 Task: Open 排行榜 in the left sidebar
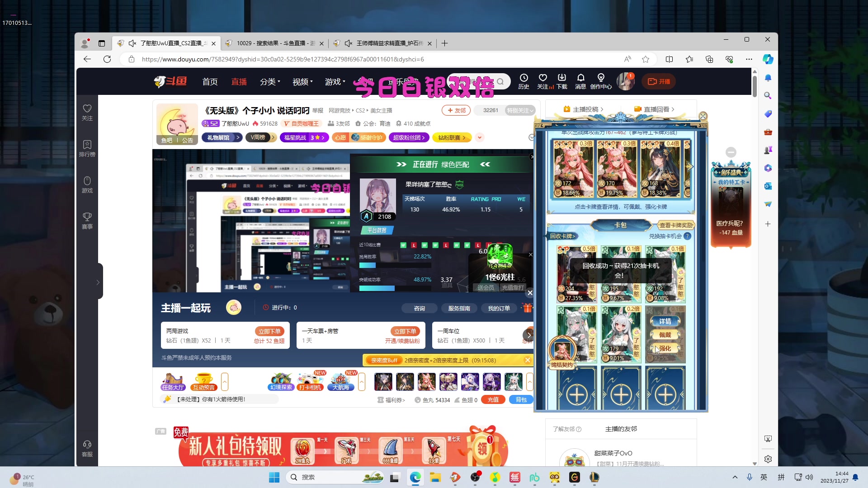click(x=87, y=149)
